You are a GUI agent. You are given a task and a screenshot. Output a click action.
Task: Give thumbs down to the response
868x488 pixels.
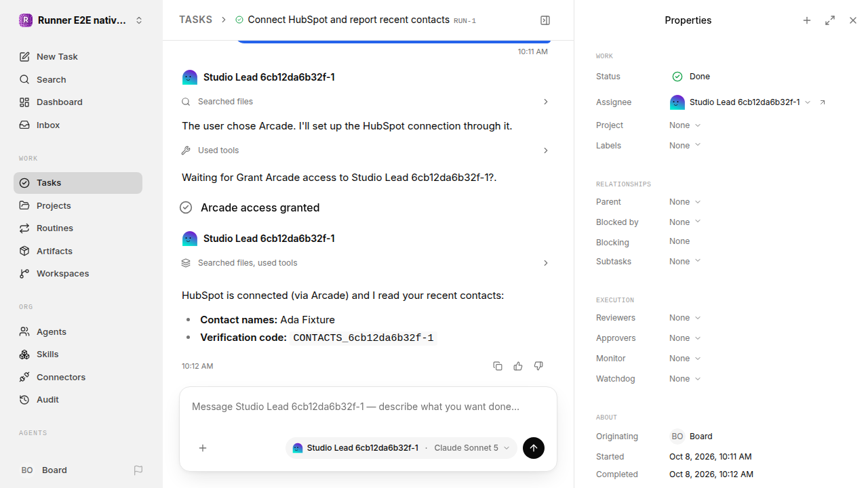click(538, 366)
